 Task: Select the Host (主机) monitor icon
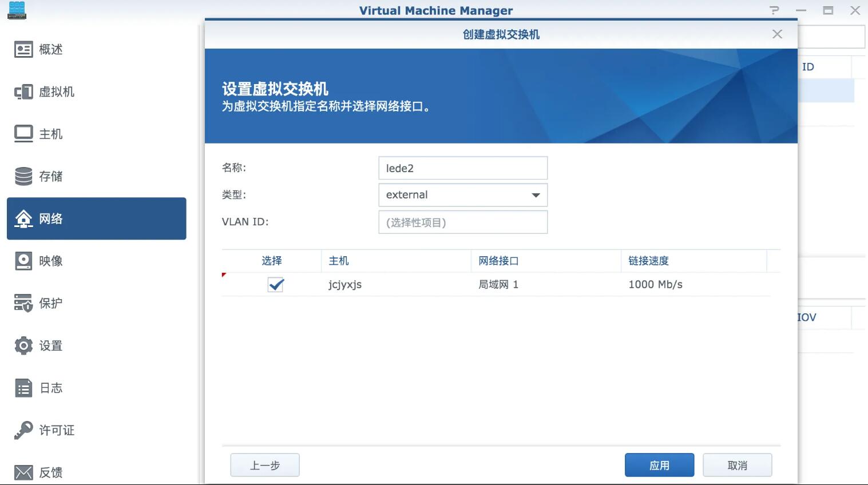(x=23, y=134)
